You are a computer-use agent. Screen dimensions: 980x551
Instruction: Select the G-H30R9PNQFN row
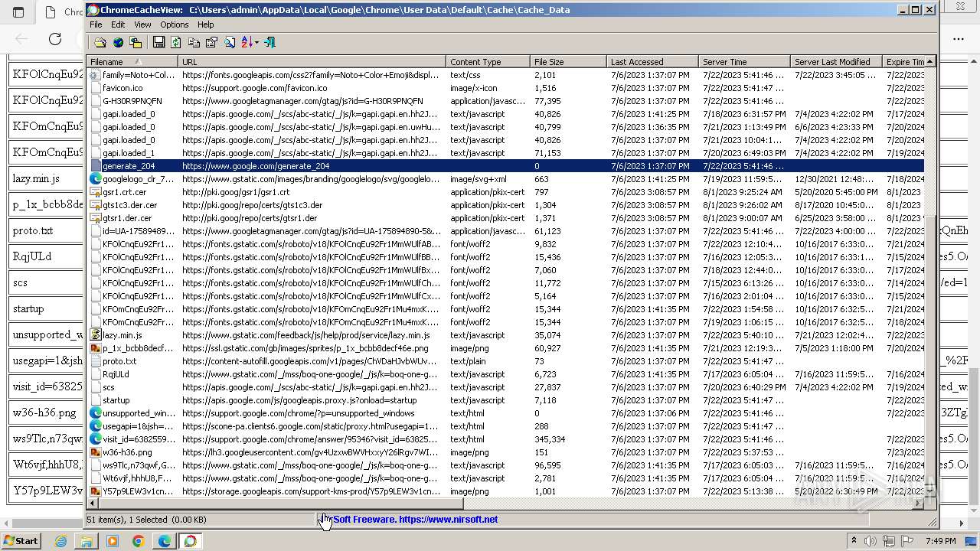point(505,101)
